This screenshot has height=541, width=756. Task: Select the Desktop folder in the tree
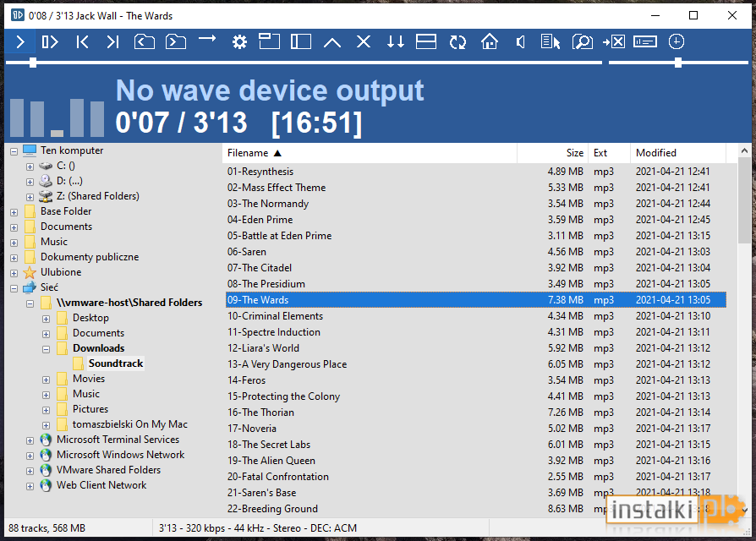(x=90, y=318)
